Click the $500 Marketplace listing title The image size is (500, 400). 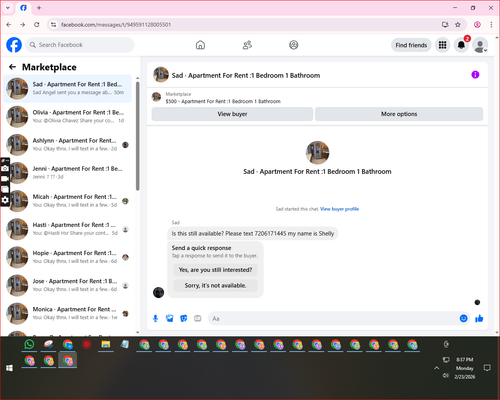click(223, 101)
